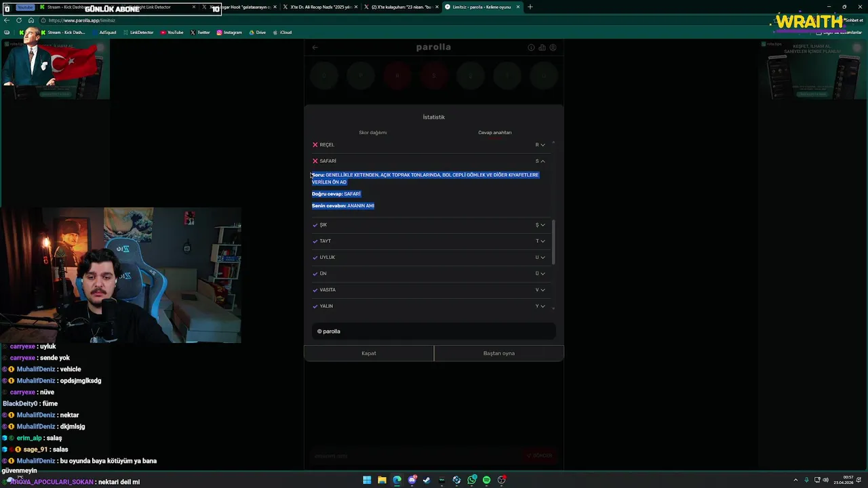Expand the TAYT answer row chevron

click(x=542, y=241)
